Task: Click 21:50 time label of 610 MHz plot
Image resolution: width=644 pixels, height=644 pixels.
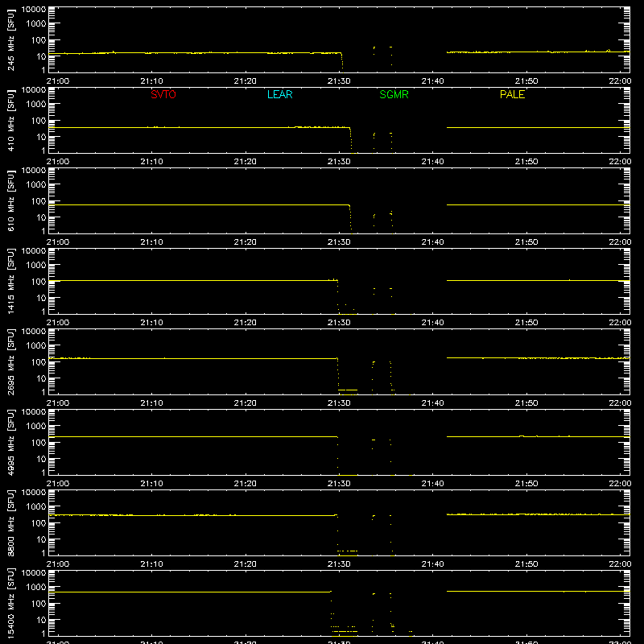Action: coord(526,242)
